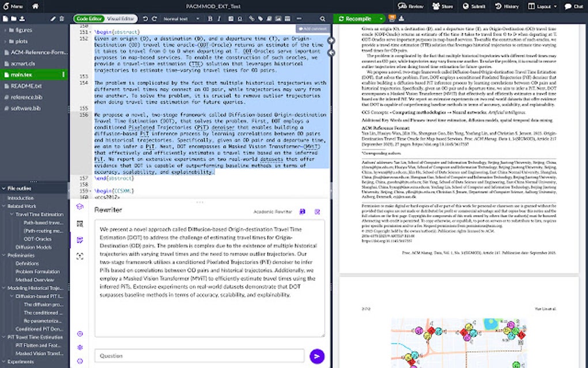The image size is (588, 368).
Task: Click the insert link icon in the toolbar
Action: point(252,19)
